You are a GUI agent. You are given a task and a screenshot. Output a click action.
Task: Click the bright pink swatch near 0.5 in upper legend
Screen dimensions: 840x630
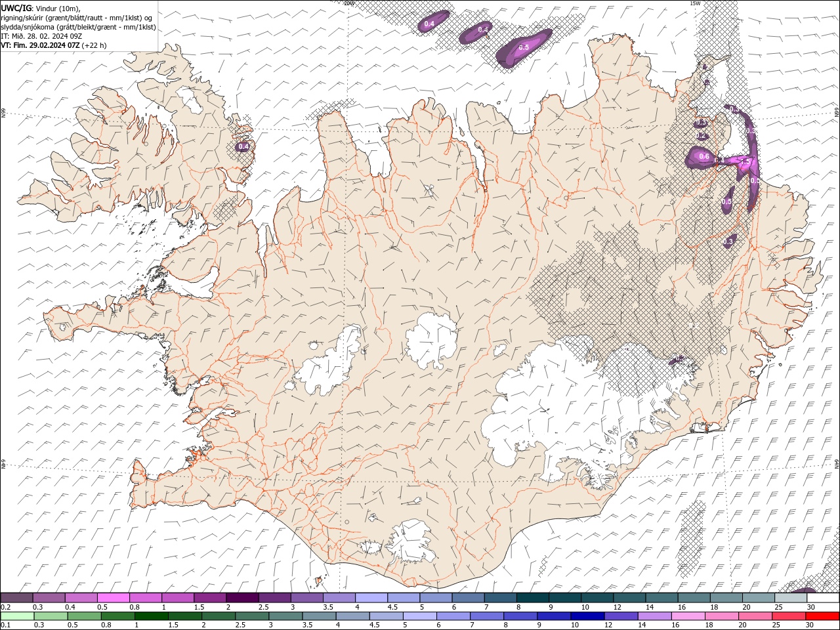click(113, 598)
